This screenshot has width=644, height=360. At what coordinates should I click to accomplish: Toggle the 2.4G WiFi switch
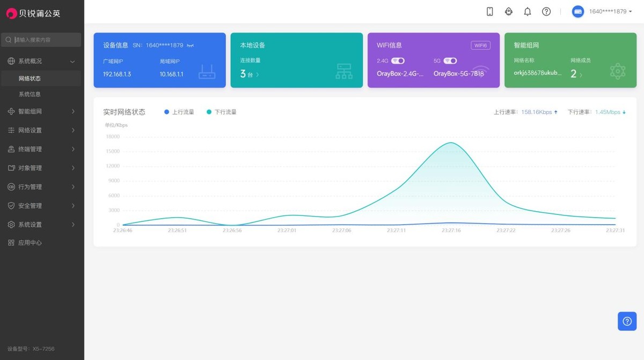tap(398, 61)
